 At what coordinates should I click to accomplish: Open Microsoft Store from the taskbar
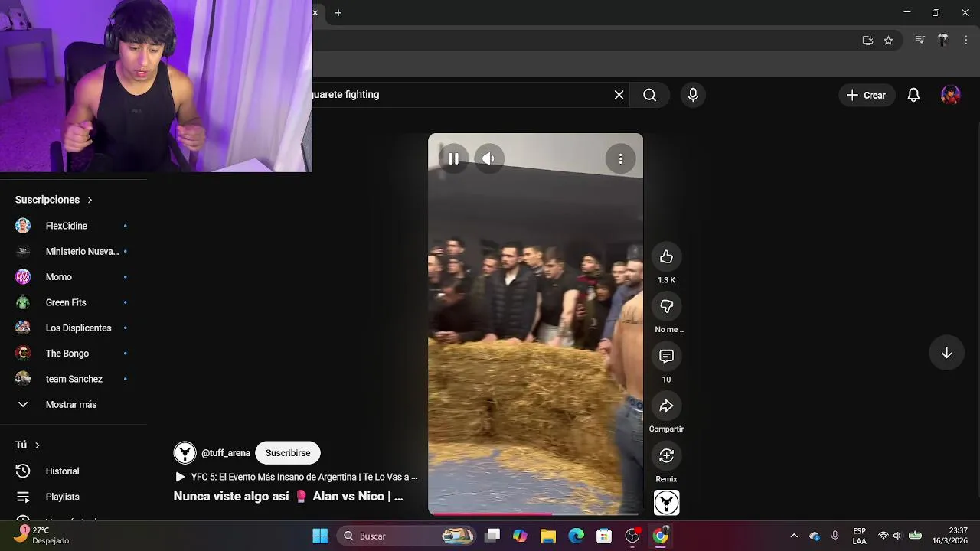pos(604,536)
